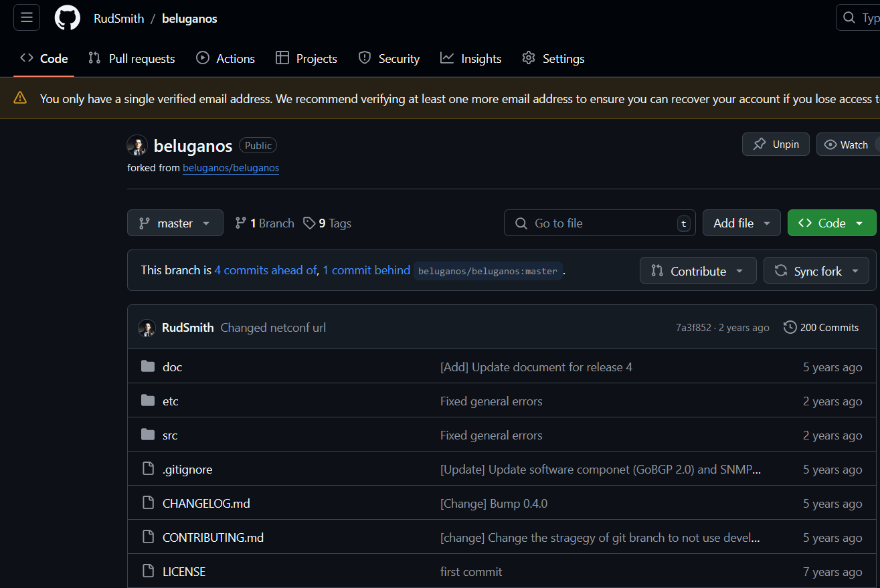Click the yellow warning triangle icon
Viewport: 880px width, 588px height.
(x=20, y=98)
